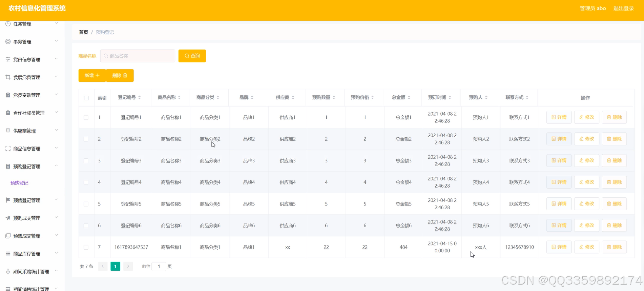Expand the 党员信息管理 menu chevron
This screenshot has height=291, width=644.
point(56,59)
